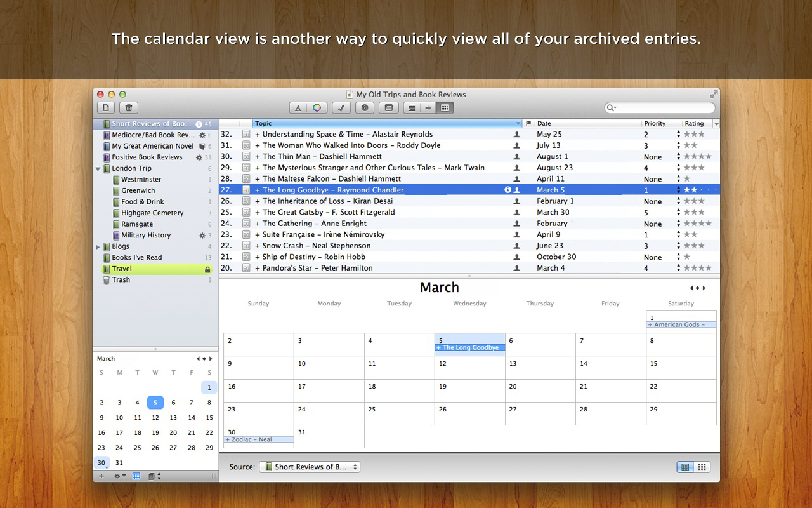Click the tag icon beside My Great American Novel
This screenshot has height=508, width=812.
[202, 146]
